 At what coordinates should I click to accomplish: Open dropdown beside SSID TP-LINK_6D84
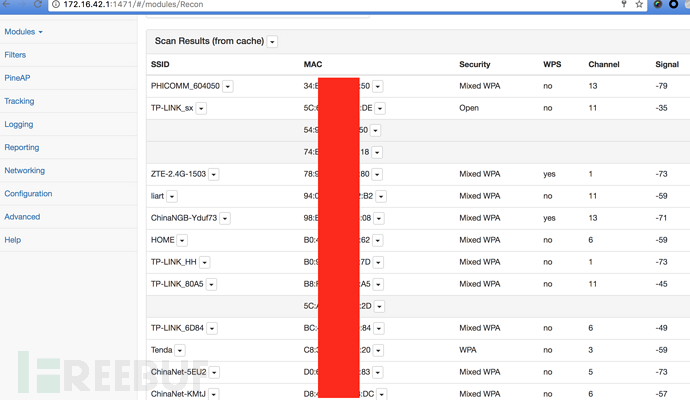tap(212, 328)
